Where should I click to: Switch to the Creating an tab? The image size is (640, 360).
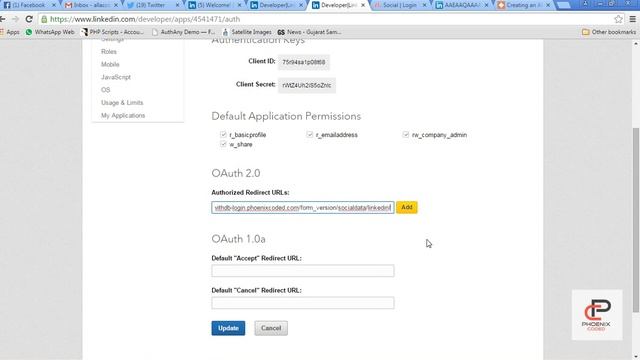click(x=522, y=5)
